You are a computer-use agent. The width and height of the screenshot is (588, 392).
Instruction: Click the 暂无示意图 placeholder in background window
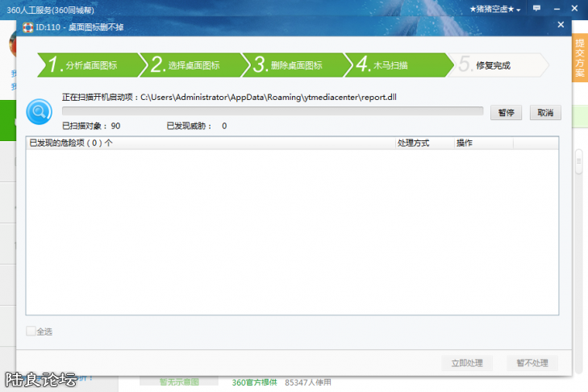179,382
